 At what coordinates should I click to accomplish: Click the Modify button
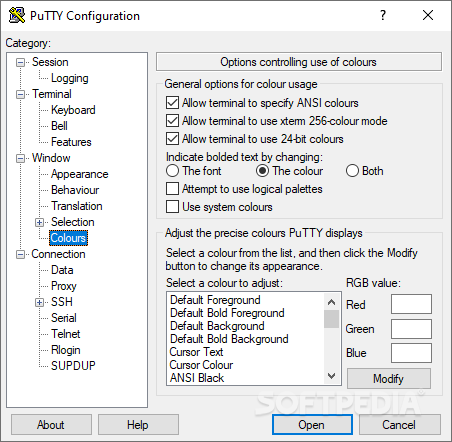389,379
